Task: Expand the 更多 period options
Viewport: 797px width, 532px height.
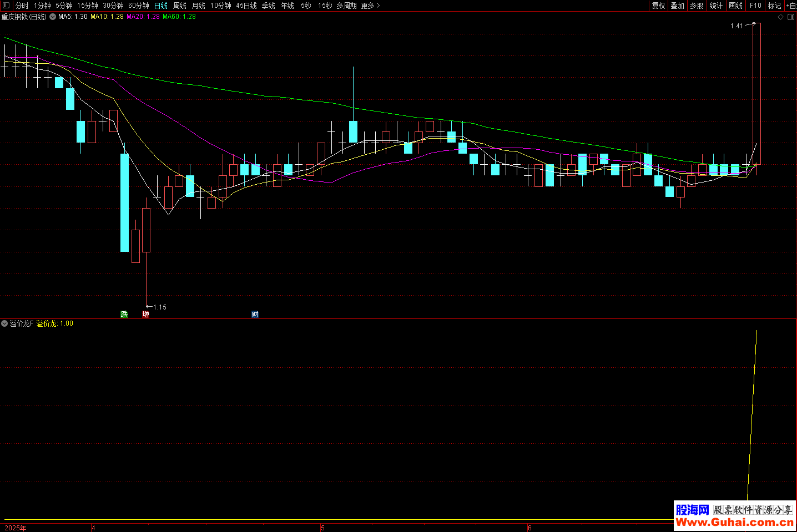Action: 370,6
